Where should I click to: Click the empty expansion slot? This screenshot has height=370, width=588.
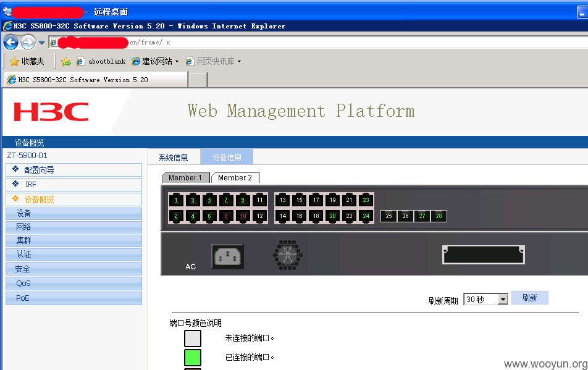coord(484,255)
